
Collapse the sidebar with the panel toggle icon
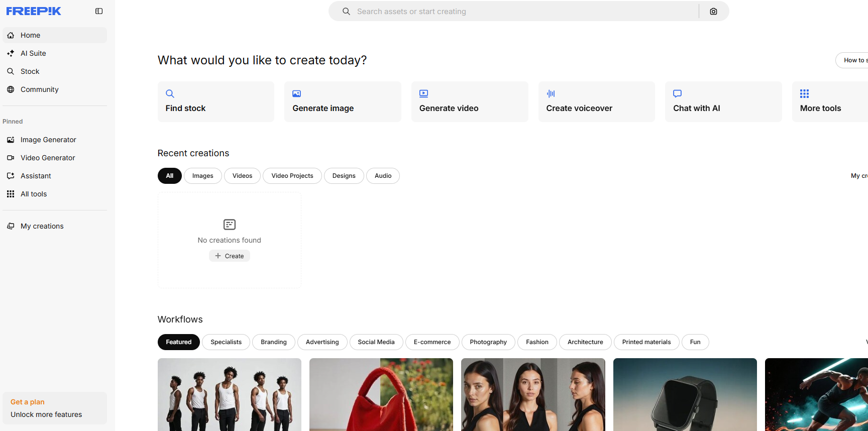tap(99, 11)
